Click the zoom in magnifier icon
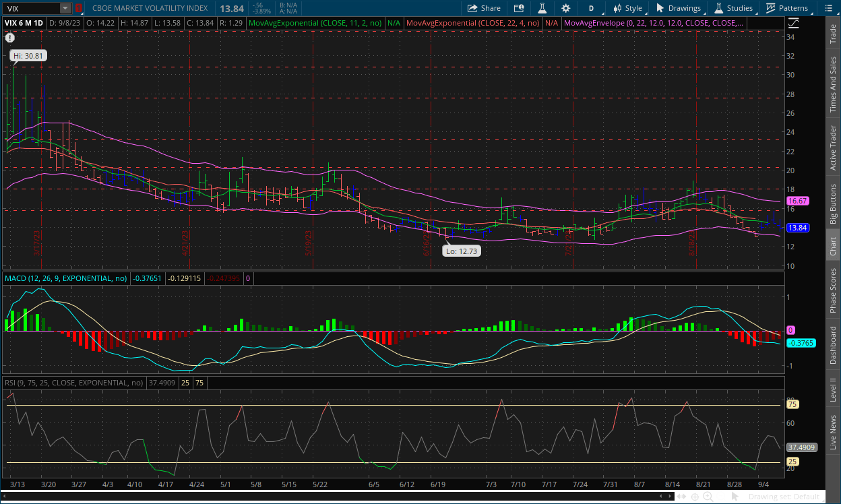The width and height of the screenshot is (841, 504). pyautogui.click(x=709, y=497)
